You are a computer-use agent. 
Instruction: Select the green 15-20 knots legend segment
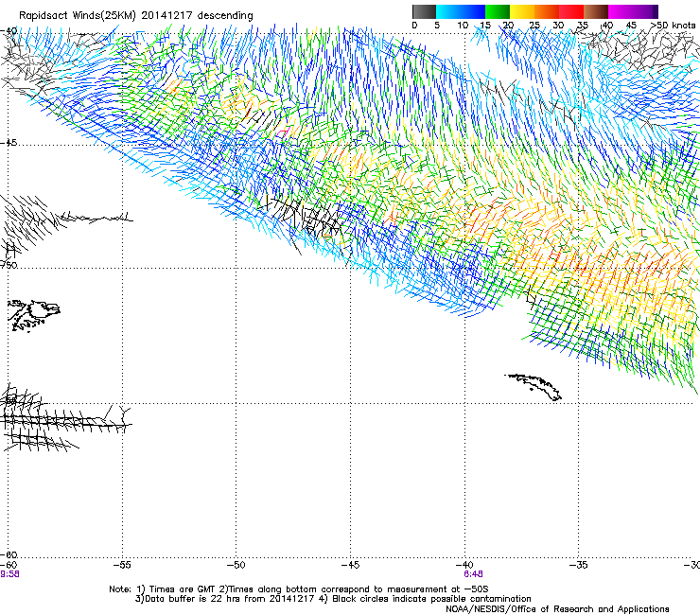[498, 11]
